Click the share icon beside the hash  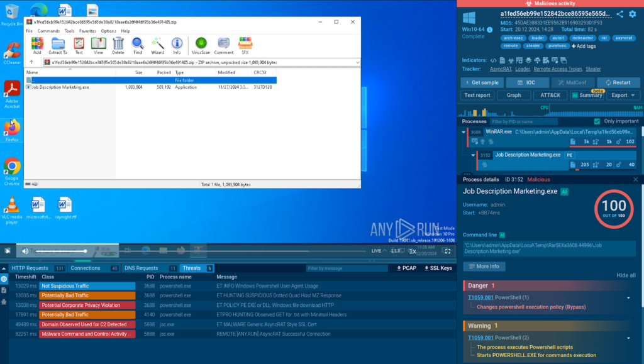[619, 14]
